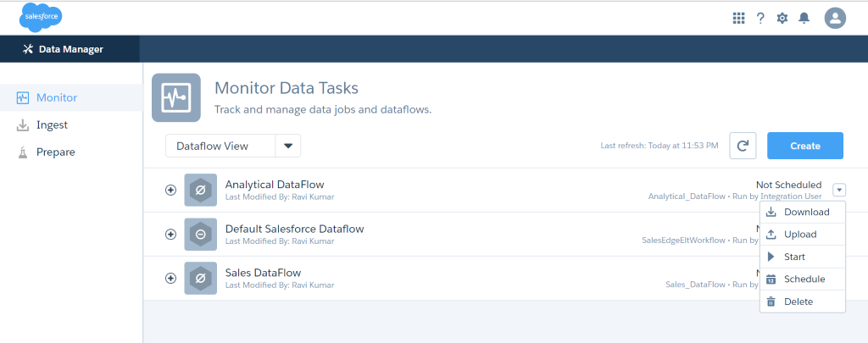The image size is (868, 343).
Task: Open the Analytical DataFlow title
Action: pyautogui.click(x=275, y=185)
